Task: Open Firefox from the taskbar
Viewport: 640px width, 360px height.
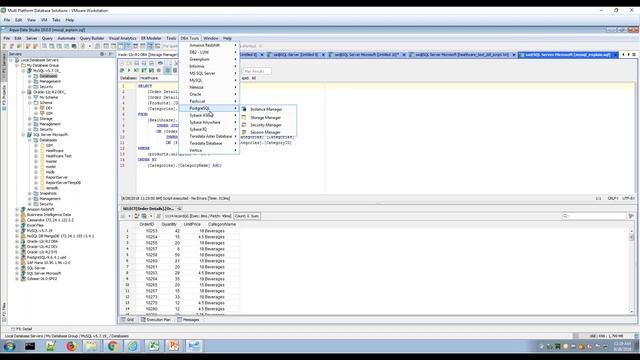Action: pyautogui.click(x=71, y=346)
